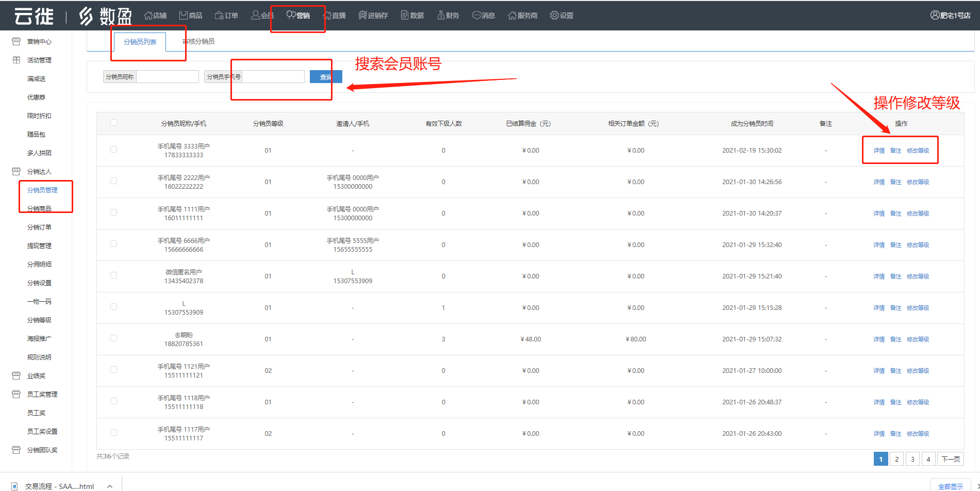Expand the download item chevron for 交易流程 file
This screenshot has height=491, width=980.
(109, 486)
